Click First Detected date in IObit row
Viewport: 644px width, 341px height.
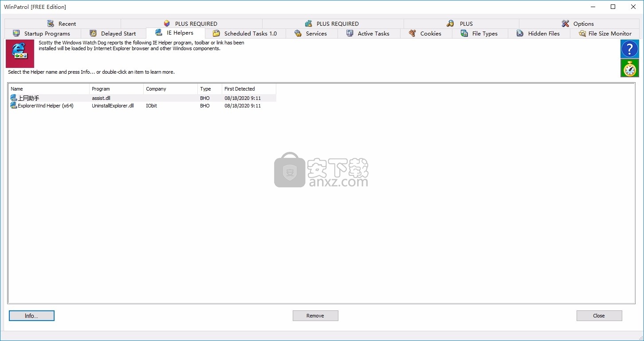(243, 106)
